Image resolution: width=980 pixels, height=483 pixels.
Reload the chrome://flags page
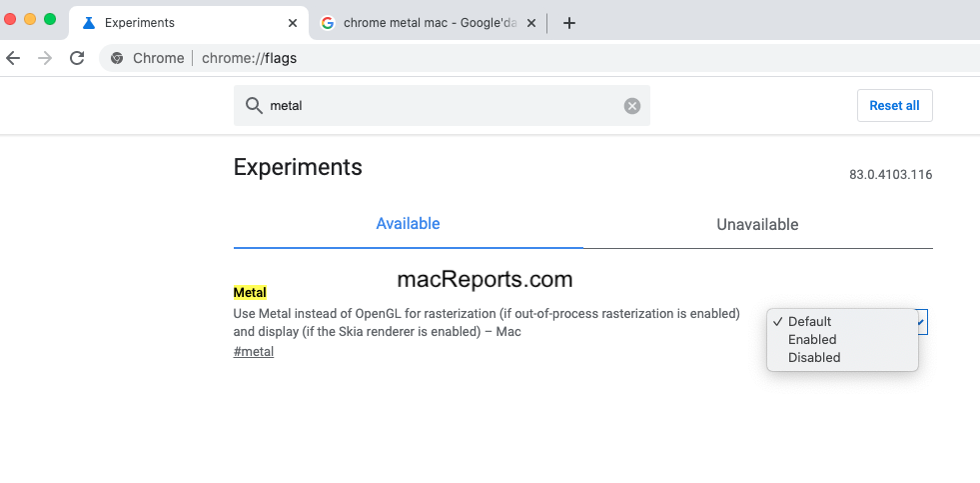(x=77, y=58)
